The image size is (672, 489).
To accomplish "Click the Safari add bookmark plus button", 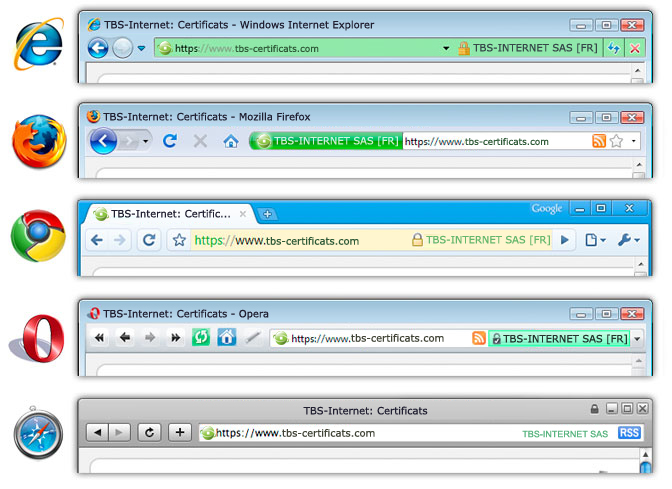I will coord(179,432).
